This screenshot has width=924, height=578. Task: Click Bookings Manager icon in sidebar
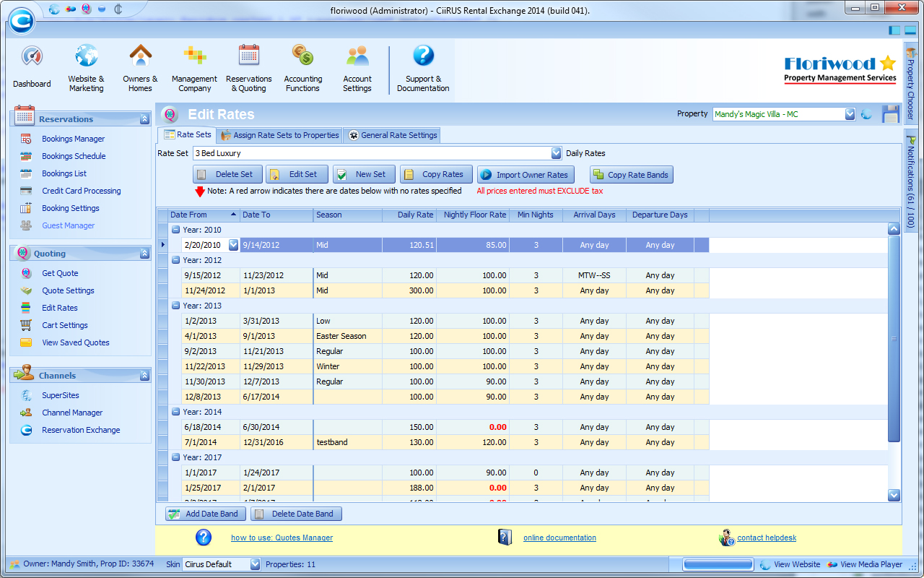[26, 139]
